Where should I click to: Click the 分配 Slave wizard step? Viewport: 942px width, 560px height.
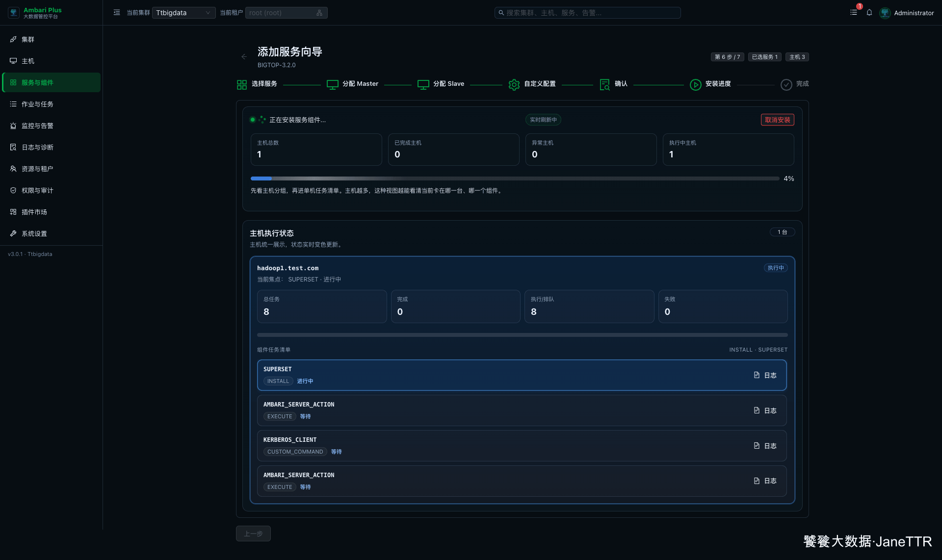441,84
